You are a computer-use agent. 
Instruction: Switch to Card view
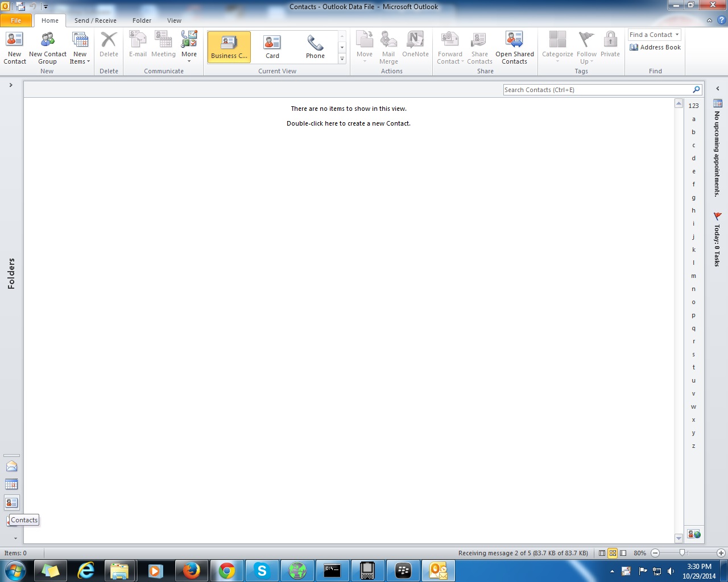pyautogui.click(x=272, y=47)
